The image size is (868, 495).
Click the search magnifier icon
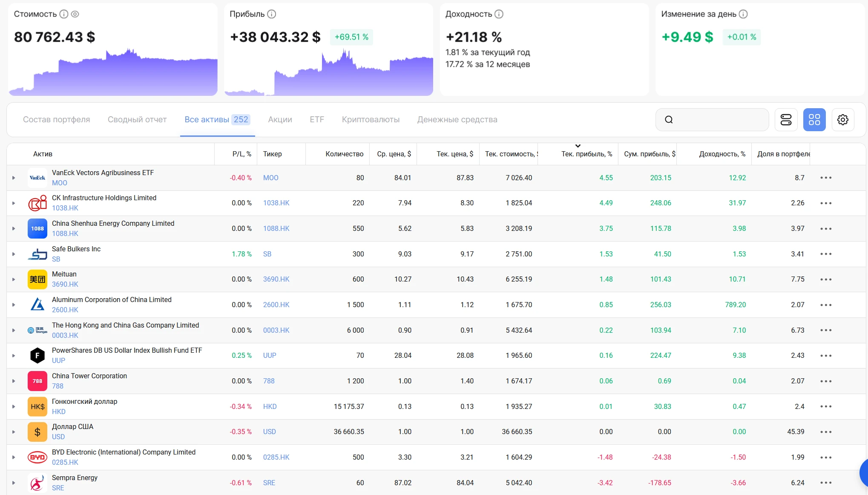669,120
